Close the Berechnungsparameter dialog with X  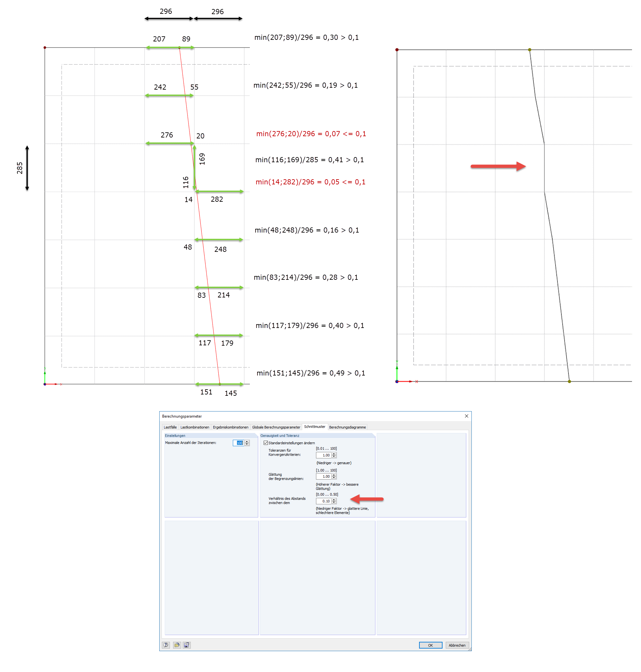point(466,416)
